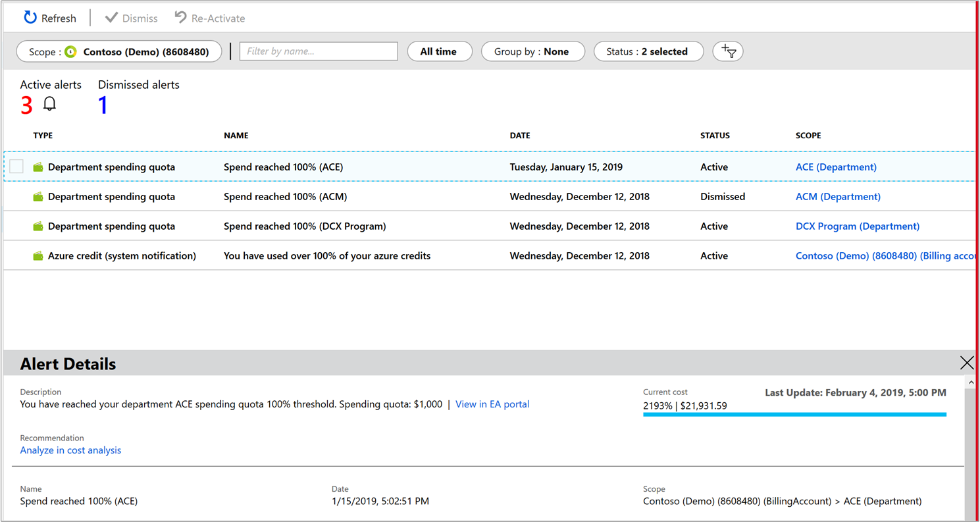Click Analyze in cost analysis
Viewport: 980px width, 522px height.
[x=70, y=450]
